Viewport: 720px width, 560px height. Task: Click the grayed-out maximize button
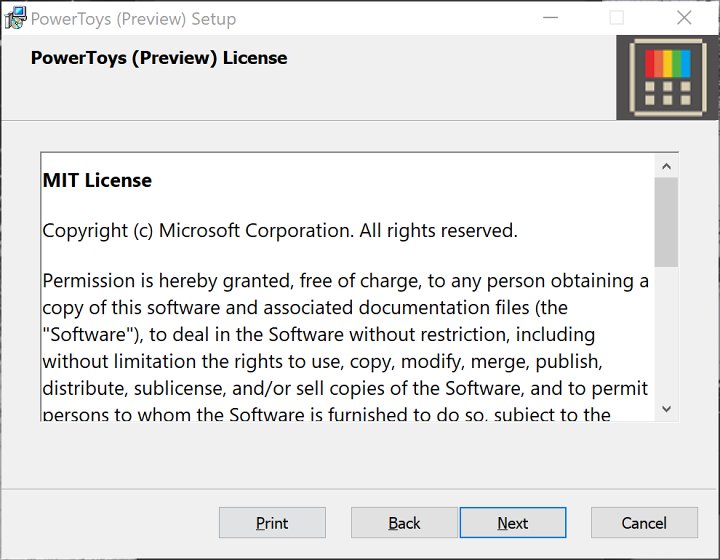(616, 18)
